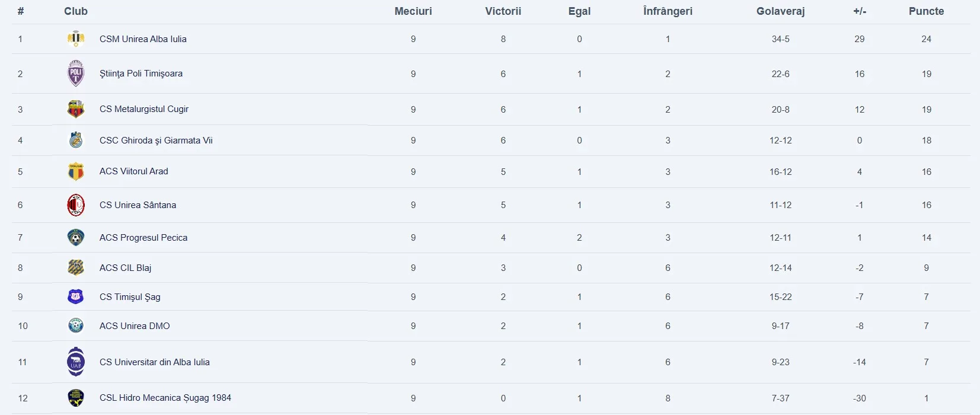Click the ACS Progresul Pecica crest
This screenshot has width=980, height=415.
(x=76, y=238)
